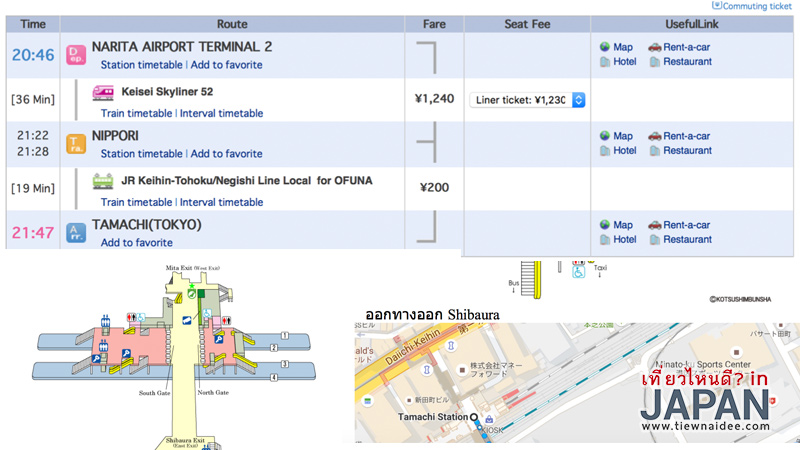The width and height of the screenshot is (800, 450).
Task: Click the ¥1,240 fare value
Action: [434, 99]
